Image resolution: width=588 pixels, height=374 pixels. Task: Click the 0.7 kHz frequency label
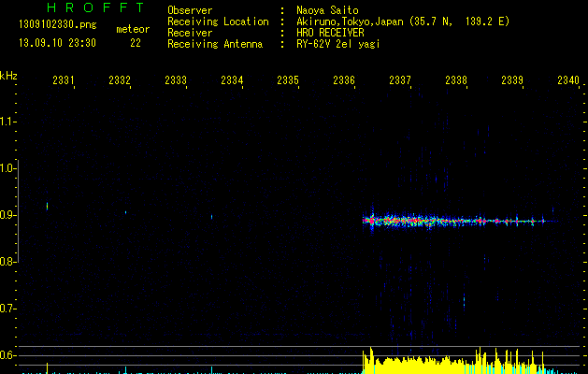(x=8, y=309)
